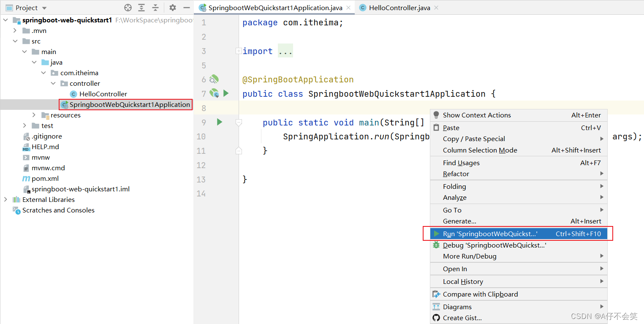This screenshot has width=644, height=324.
Task: Click the Collapse All icon in Project toolbar
Action: click(x=155, y=7)
